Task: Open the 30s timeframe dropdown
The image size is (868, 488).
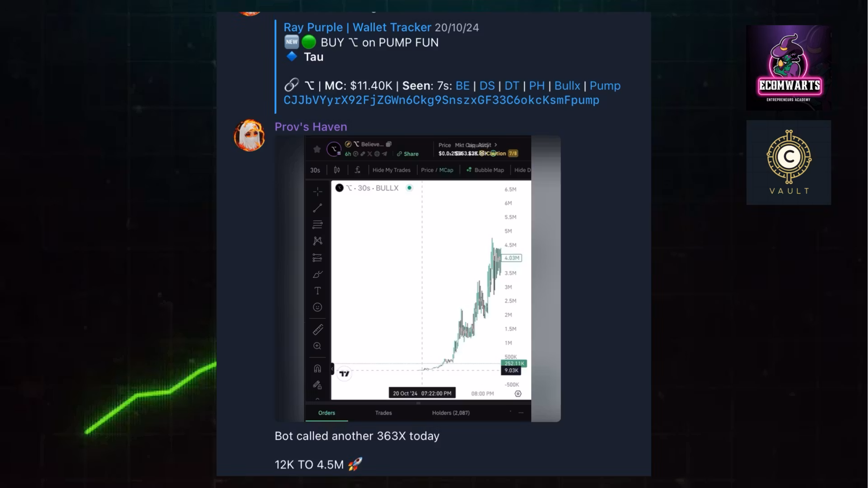Action: coord(315,170)
